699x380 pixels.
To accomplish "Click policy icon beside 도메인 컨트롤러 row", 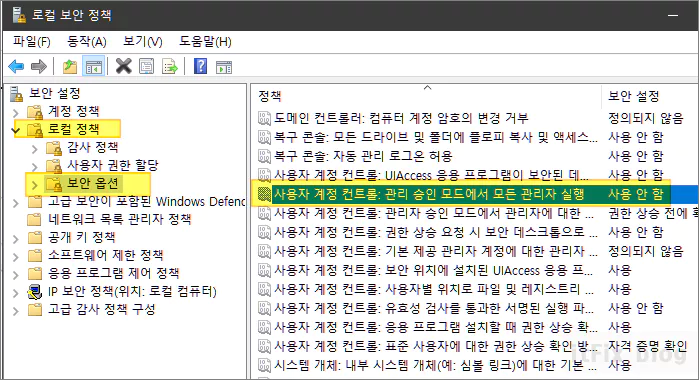I will click(x=264, y=118).
